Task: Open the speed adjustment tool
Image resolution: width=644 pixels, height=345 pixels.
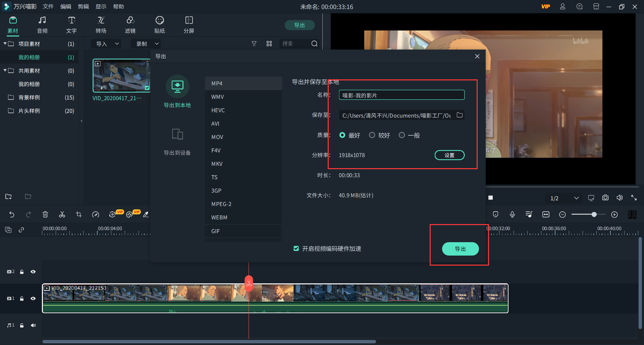Action: click(x=96, y=214)
